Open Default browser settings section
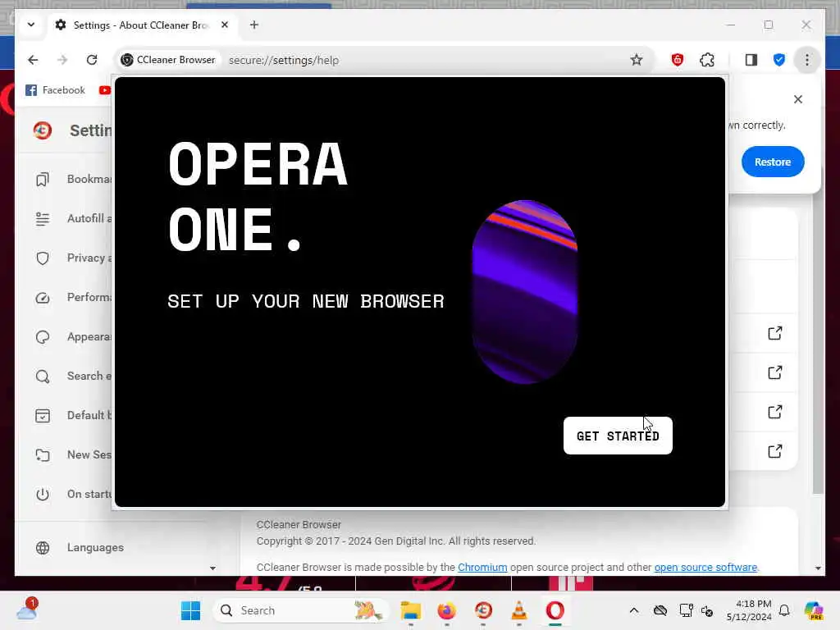 [x=74, y=415]
